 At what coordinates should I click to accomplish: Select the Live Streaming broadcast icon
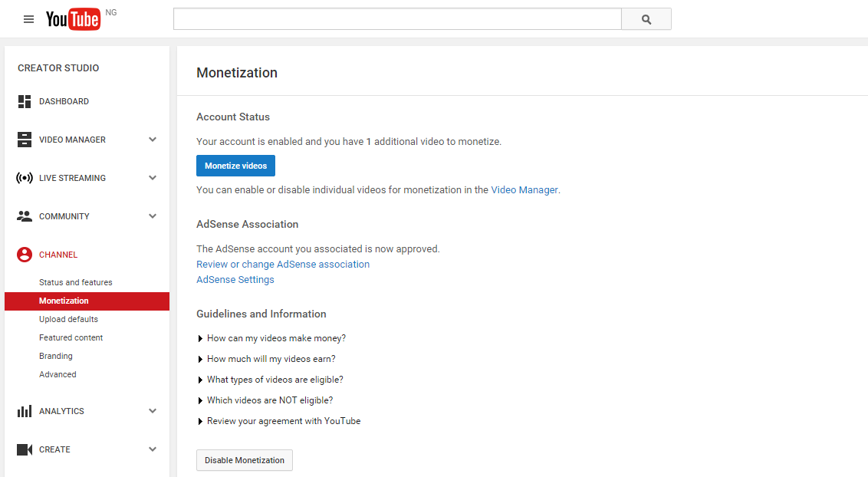[x=24, y=178]
